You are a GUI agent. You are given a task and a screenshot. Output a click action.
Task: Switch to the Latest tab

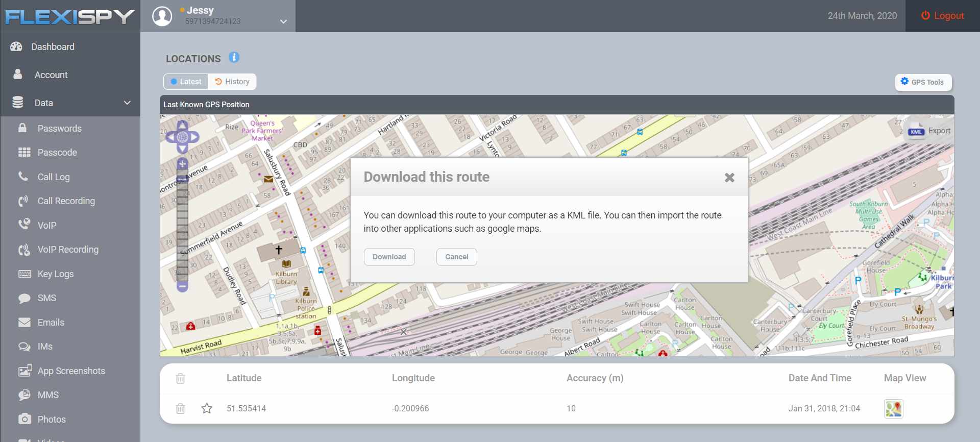tap(186, 82)
